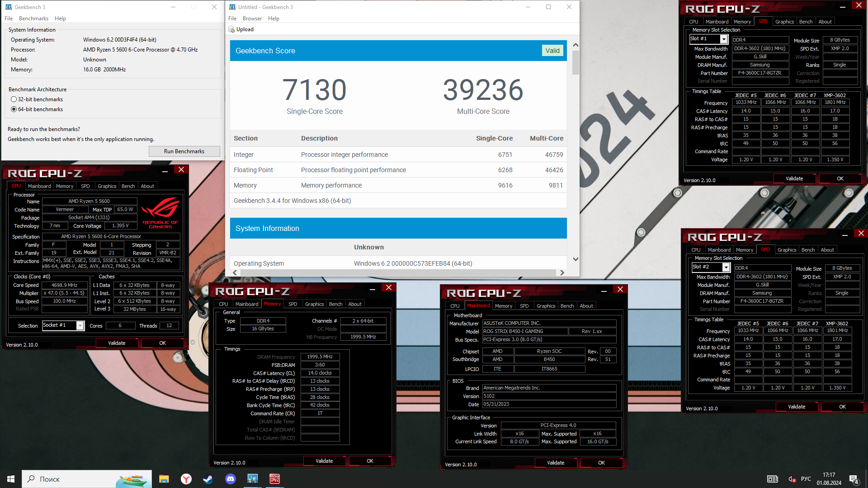Click the muted volume tray icon
Image resolution: width=868 pixels, height=488 pixels.
coord(792,479)
